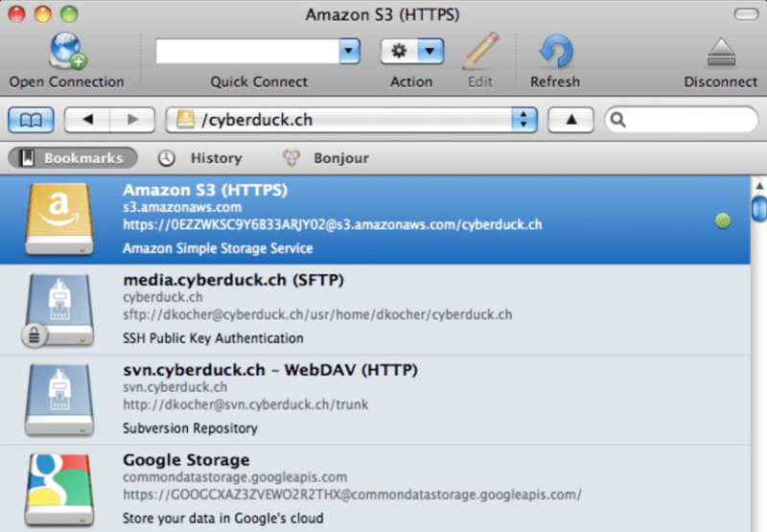Click the Action gear button
This screenshot has width=767, height=532.
coord(399,51)
